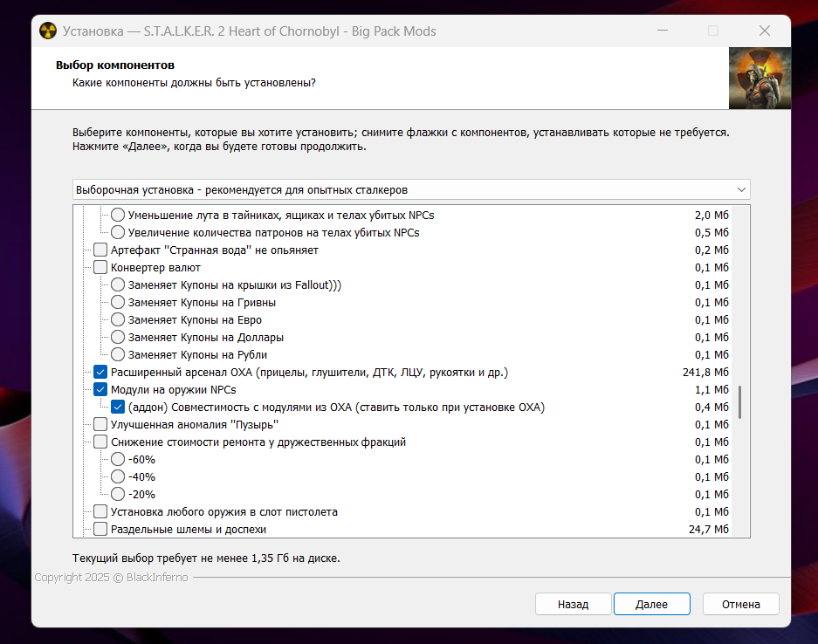Check Установка любого оружия в слот пистолета
Viewport: 818px width, 644px height.
point(100,512)
